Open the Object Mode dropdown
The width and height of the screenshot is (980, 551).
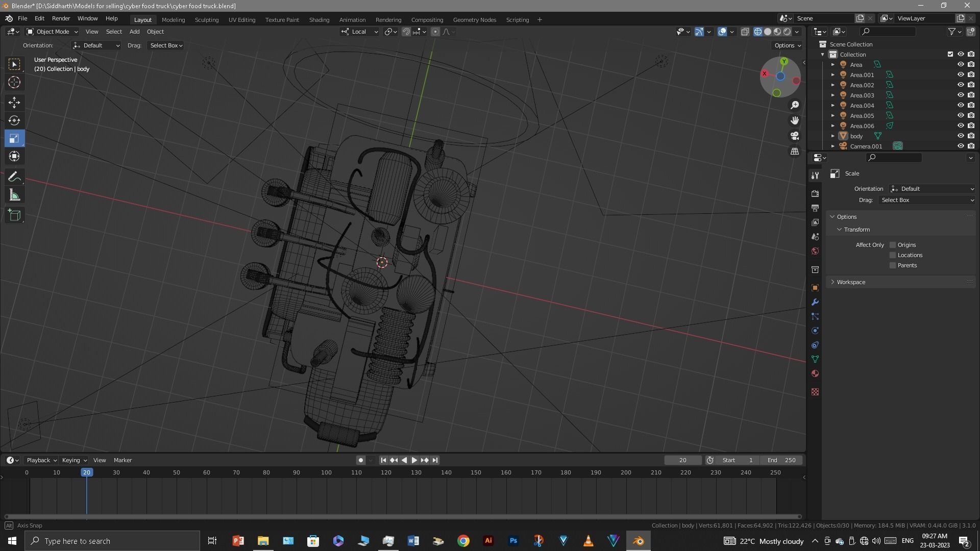(52, 32)
